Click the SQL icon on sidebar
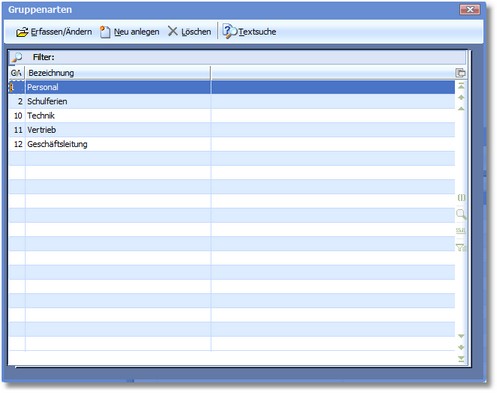The height and width of the screenshot is (393, 497). [x=461, y=230]
